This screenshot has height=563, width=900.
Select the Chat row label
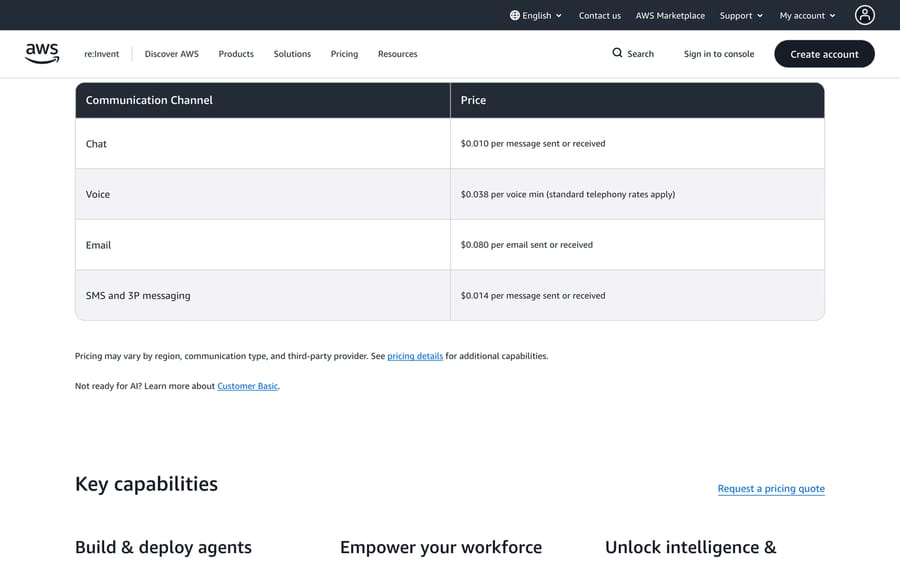(96, 144)
